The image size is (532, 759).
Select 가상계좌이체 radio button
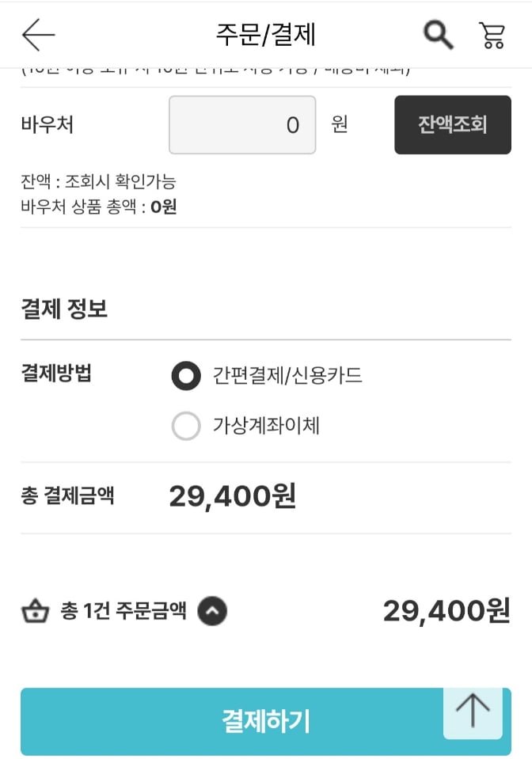coord(186,427)
